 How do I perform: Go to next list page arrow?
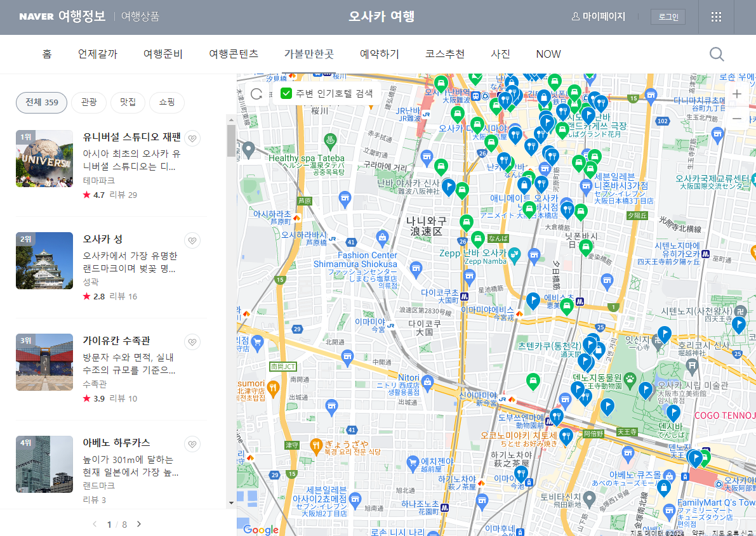[139, 524]
